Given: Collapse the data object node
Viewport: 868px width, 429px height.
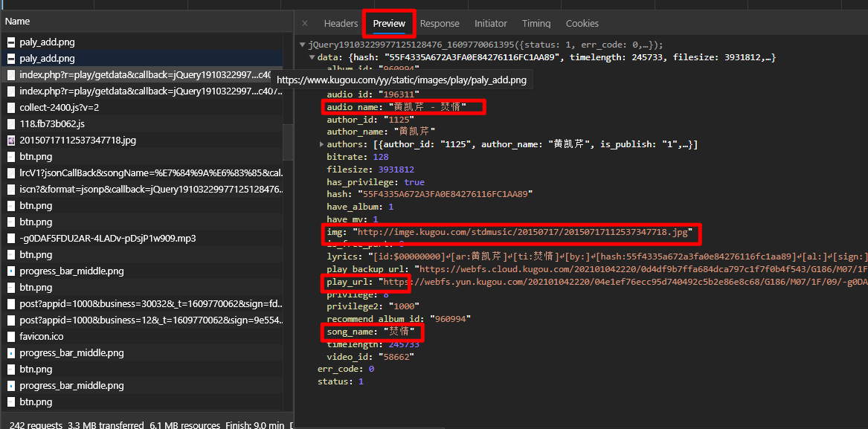Looking at the screenshot, I should (312, 57).
